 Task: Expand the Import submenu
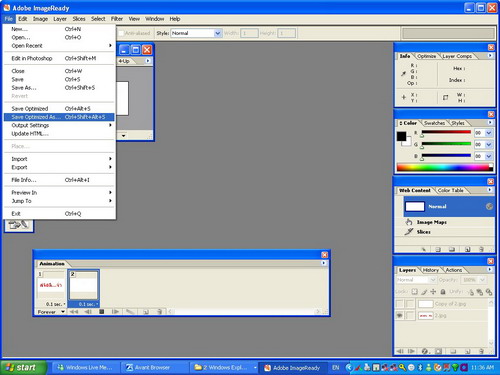pyautogui.click(x=59, y=159)
